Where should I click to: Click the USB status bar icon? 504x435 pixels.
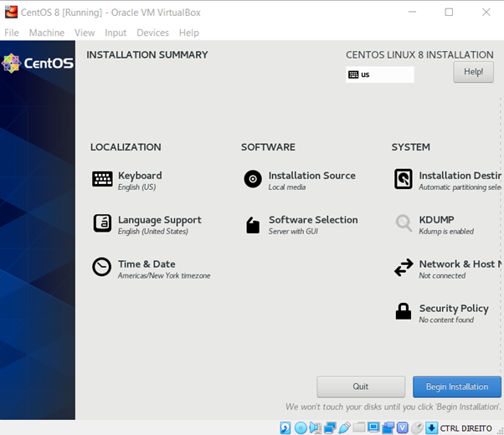(x=344, y=428)
